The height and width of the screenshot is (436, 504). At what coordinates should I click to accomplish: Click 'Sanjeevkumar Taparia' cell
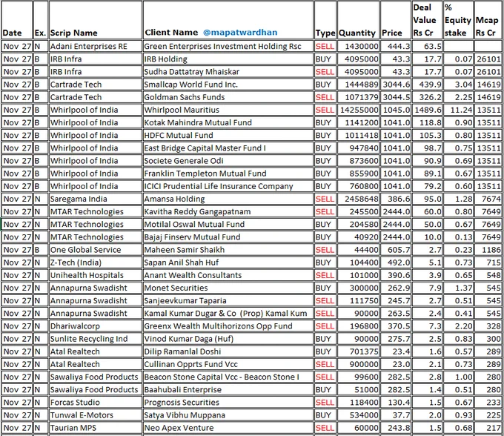click(228, 300)
